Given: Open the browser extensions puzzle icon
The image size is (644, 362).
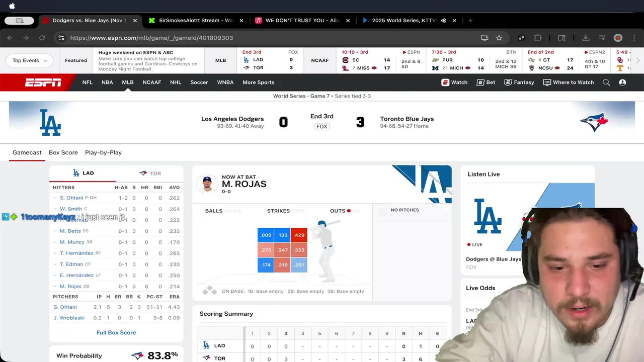Looking at the screenshot, I should point(538,38).
